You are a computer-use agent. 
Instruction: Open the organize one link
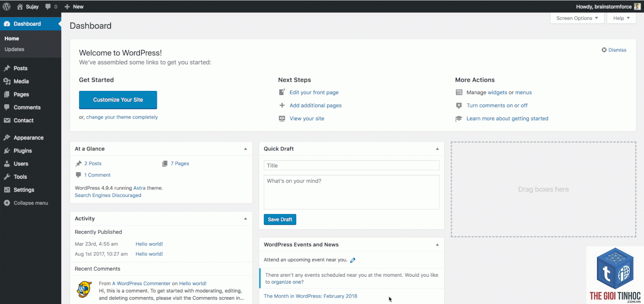click(287, 282)
